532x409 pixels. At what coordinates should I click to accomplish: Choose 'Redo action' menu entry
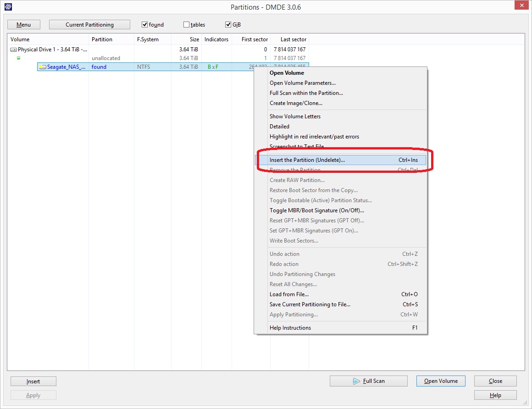341,264
